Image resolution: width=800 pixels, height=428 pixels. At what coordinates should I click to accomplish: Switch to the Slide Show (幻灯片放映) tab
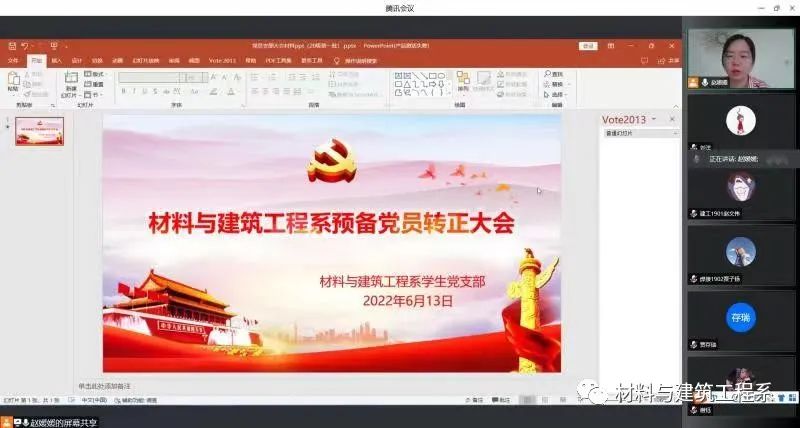coord(146,61)
